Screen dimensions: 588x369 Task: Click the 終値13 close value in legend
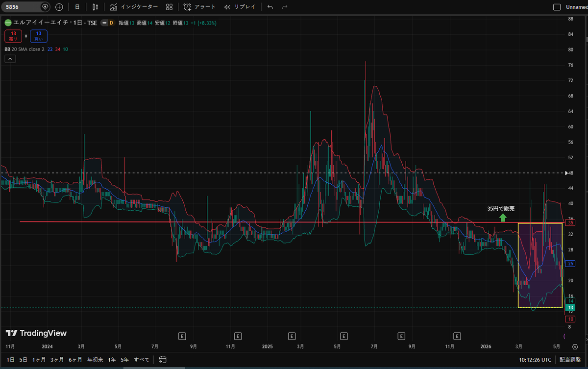pyautogui.click(x=180, y=23)
